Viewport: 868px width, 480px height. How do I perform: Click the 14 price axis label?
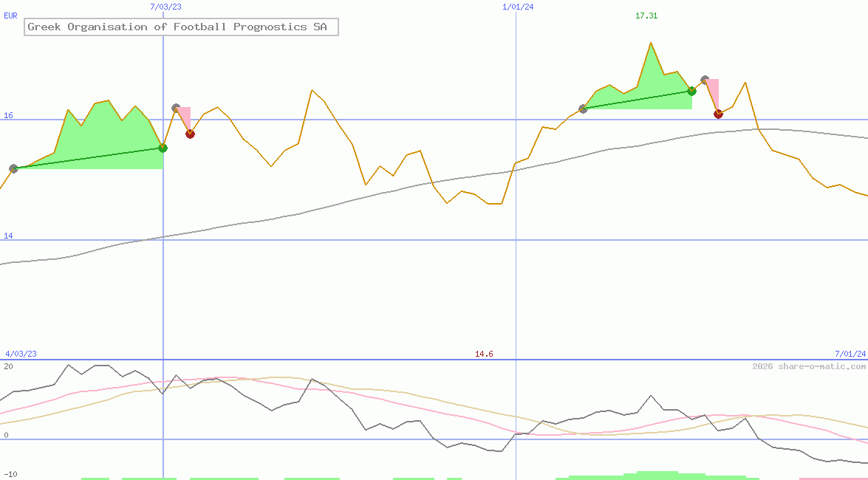[x=8, y=236]
